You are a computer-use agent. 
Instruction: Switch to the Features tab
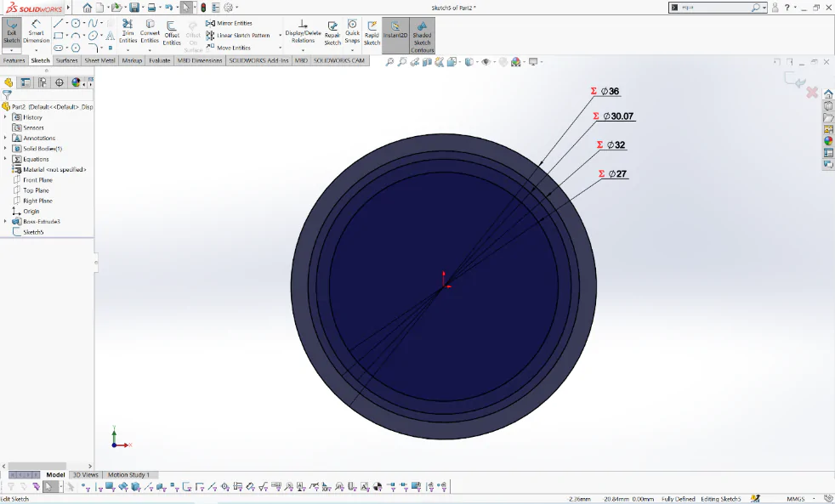pyautogui.click(x=14, y=60)
